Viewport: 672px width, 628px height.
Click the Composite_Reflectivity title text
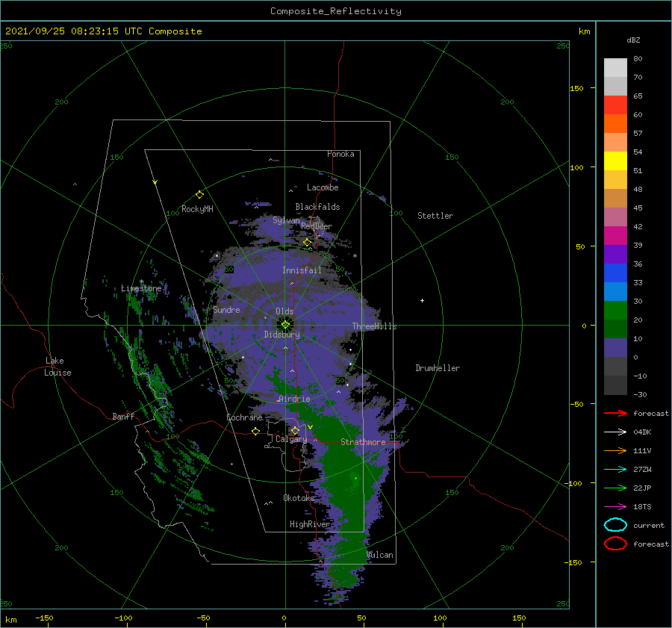pyautogui.click(x=336, y=11)
